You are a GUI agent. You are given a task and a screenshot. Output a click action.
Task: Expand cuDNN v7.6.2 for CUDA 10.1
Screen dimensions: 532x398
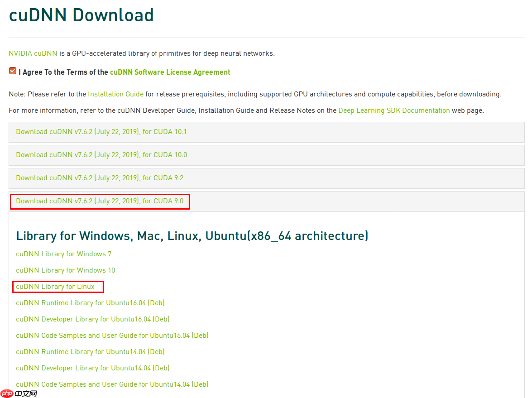pos(101,132)
